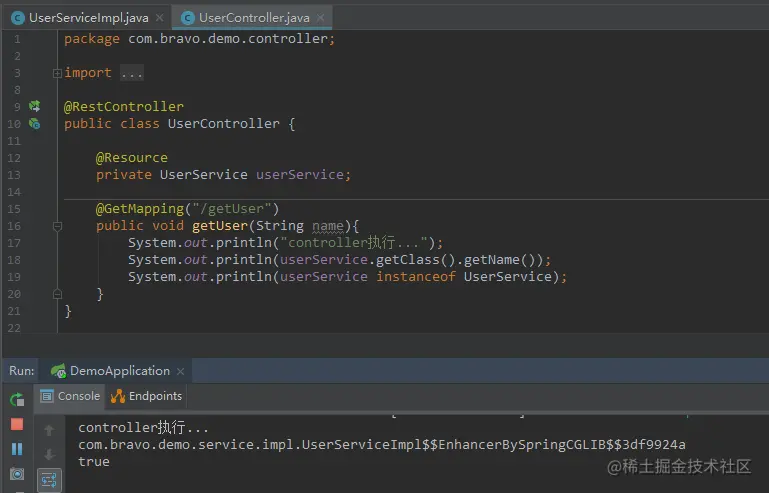Close the UserController.java tab
769x493 pixels.
(x=320, y=18)
